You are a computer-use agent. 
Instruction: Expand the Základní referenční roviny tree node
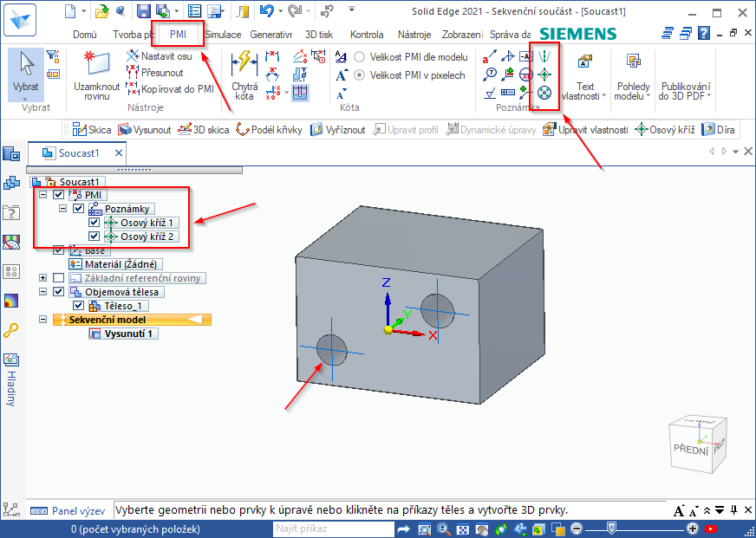coord(43,278)
